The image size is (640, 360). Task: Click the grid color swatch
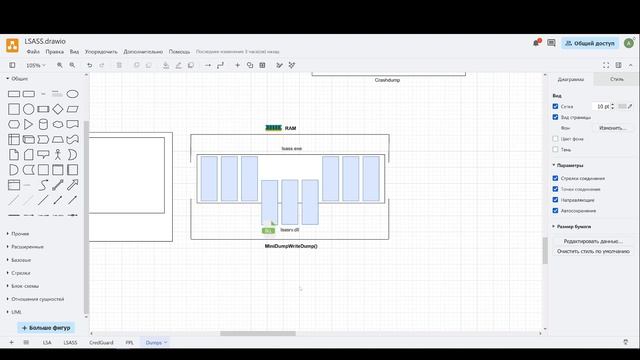622,106
